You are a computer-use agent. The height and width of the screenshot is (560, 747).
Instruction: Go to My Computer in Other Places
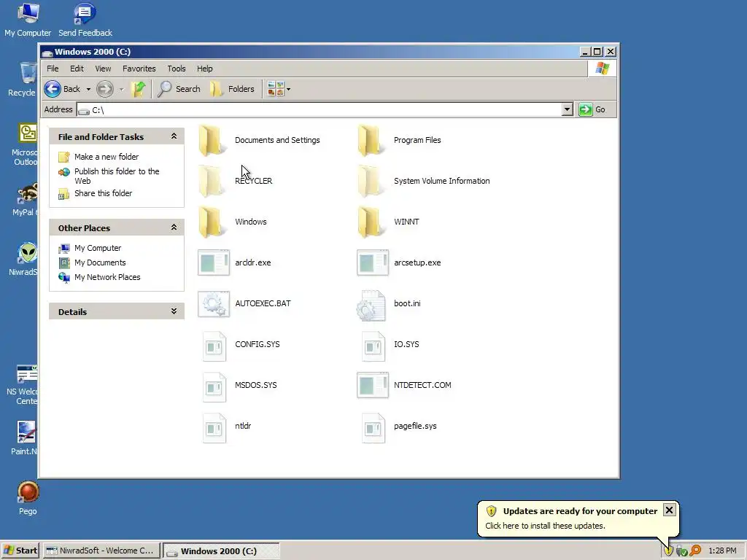(x=98, y=248)
